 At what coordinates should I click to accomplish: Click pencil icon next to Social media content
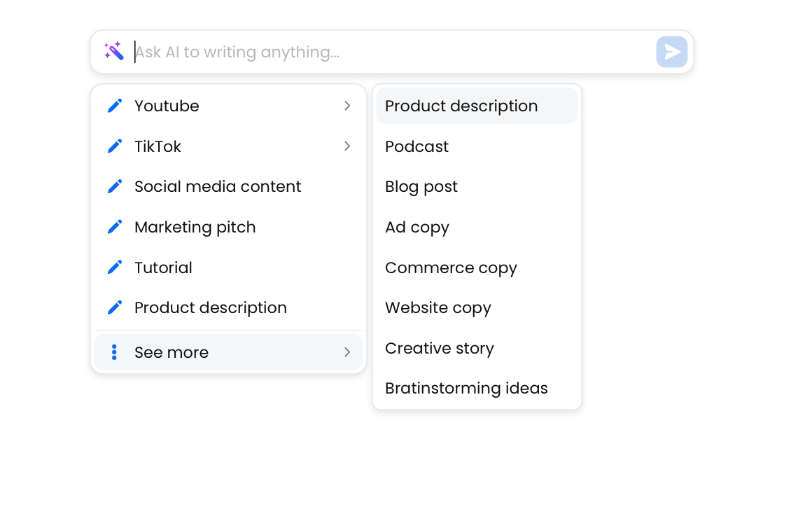pyautogui.click(x=115, y=186)
